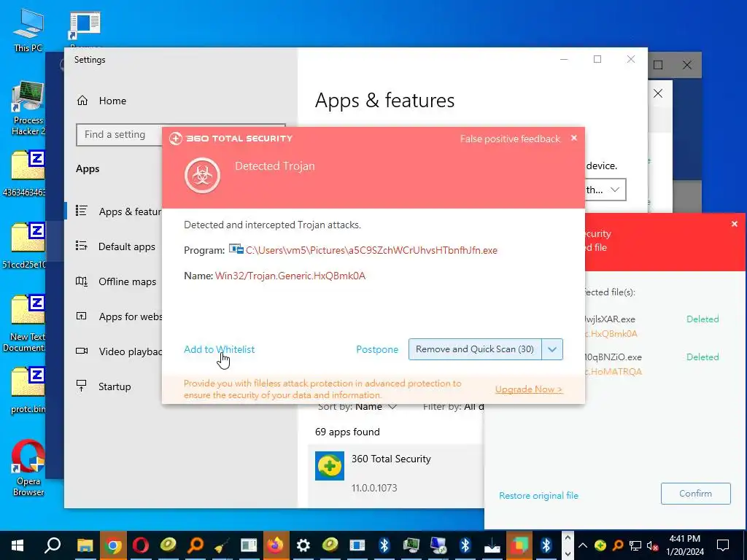
Task: Click Confirm button in red security popup
Action: pos(695,494)
